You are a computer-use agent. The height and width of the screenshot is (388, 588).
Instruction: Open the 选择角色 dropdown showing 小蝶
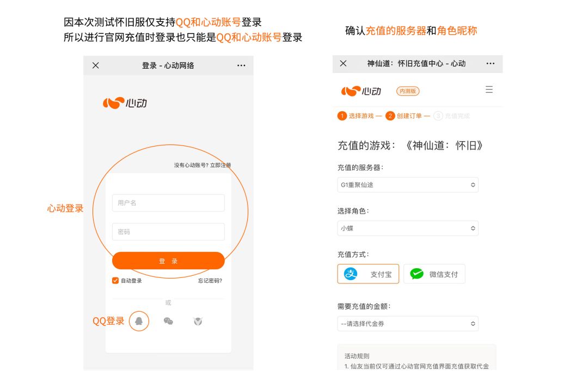(x=408, y=228)
